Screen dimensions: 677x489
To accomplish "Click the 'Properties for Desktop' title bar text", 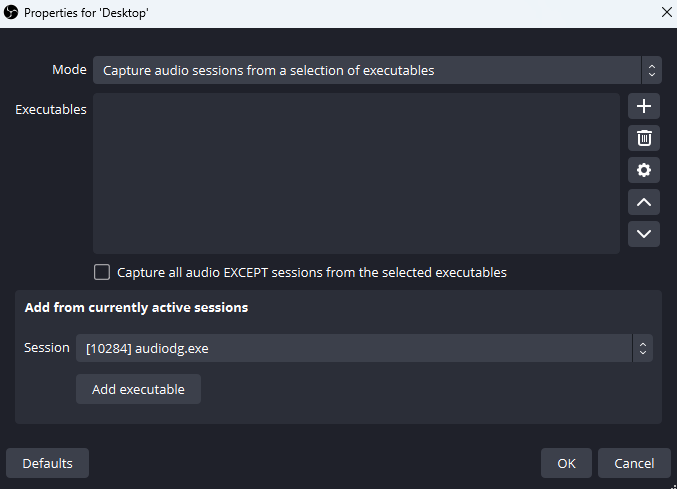I will pos(86,13).
